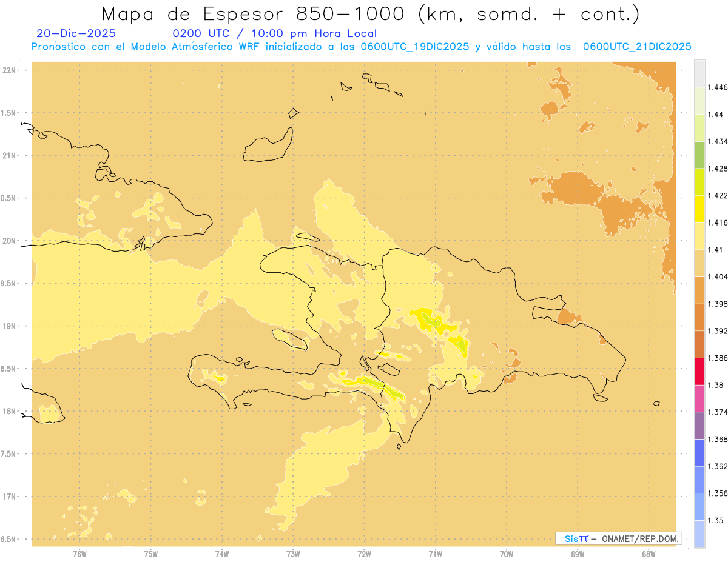Pick the light yellow swatch between 1.41 and 1.416
The image size is (728, 562).
(699, 236)
